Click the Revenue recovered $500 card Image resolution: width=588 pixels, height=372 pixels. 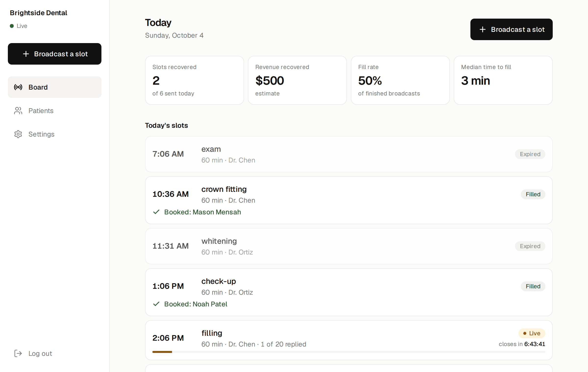pyautogui.click(x=297, y=80)
